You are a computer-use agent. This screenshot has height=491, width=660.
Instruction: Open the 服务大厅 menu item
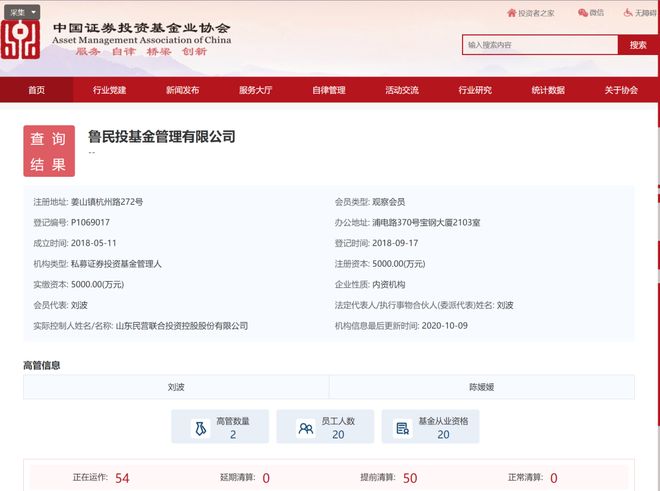(255, 90)
